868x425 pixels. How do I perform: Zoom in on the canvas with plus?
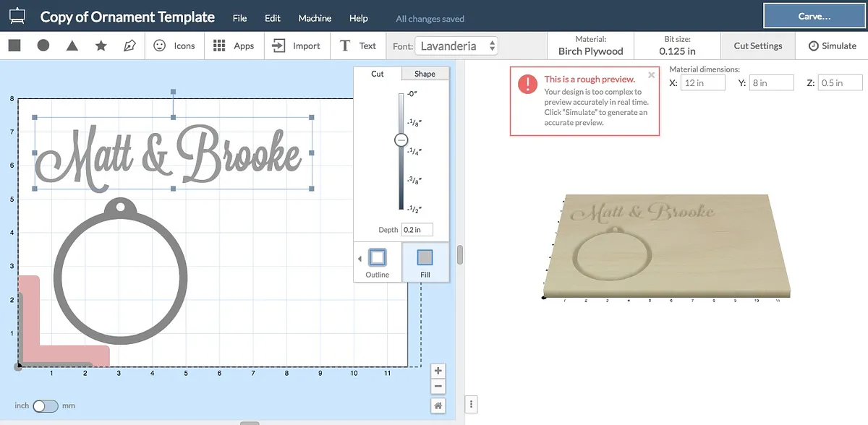438,371
